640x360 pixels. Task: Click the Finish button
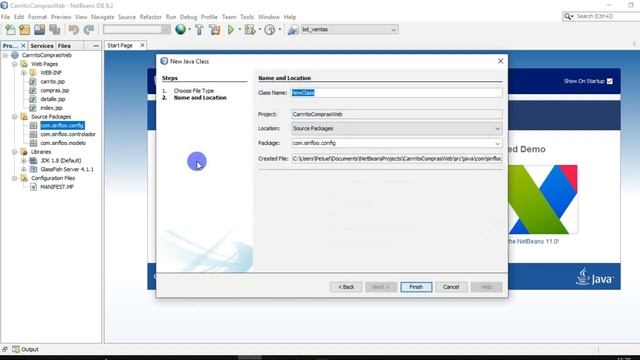coord(416,287)
